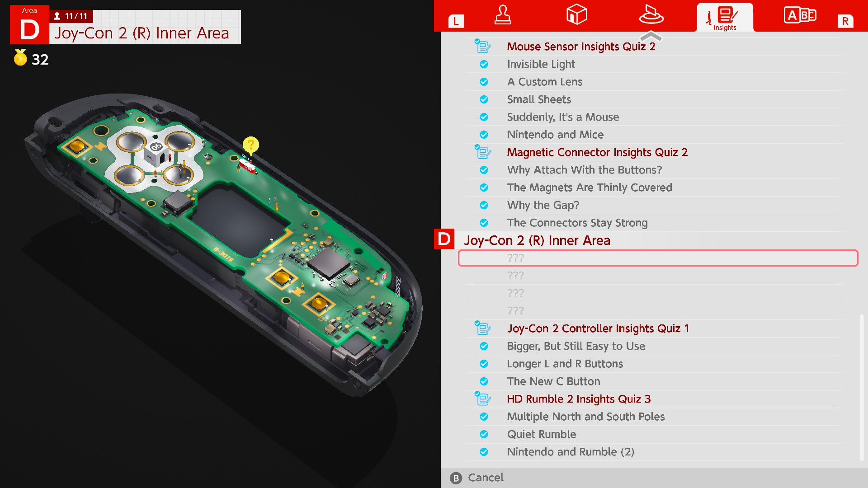Image resolution: width=868 pixels, height=488 pixels.
Task: Open Joy-Con 2 Controller Insights Quiz 1
Action: coord(598,328)
